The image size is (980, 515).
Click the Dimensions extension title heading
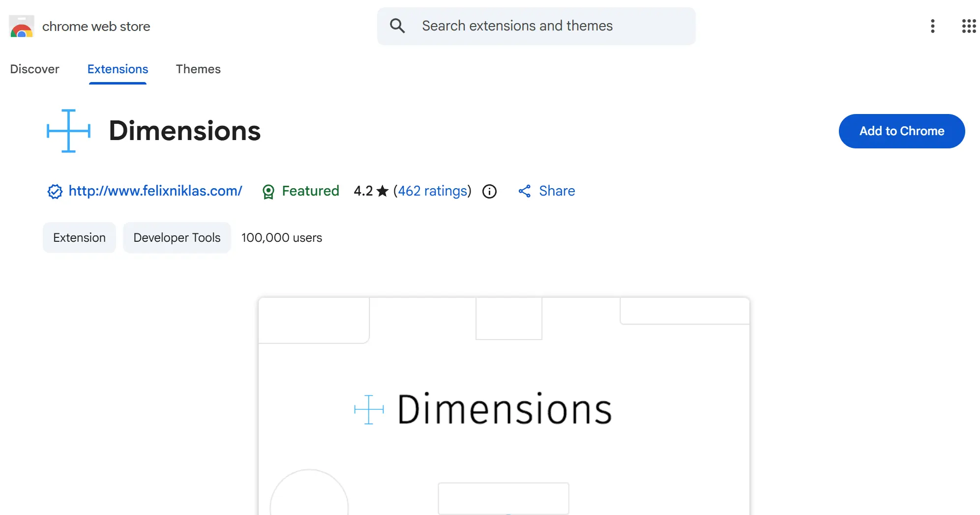[x=184, y=131]
